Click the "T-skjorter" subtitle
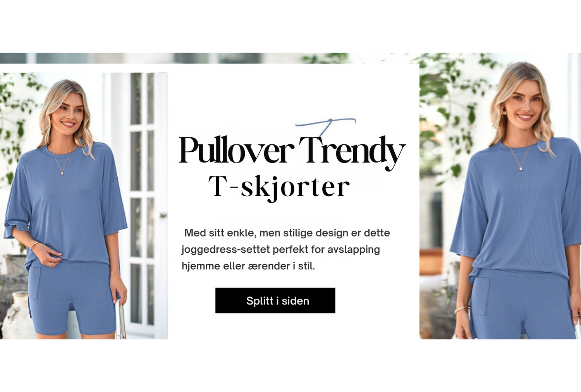Screen dimensions: 581x392 (x=279, y=187)
